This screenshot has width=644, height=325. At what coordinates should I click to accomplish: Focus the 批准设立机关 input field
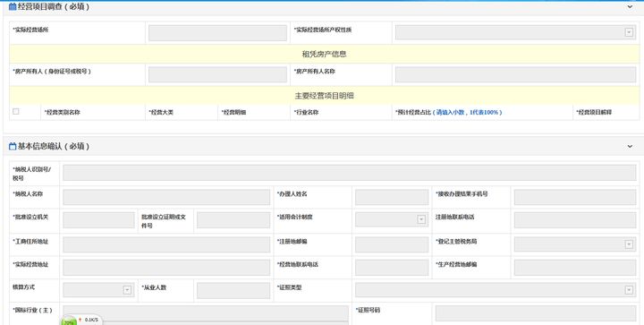(x=98, y=220)
